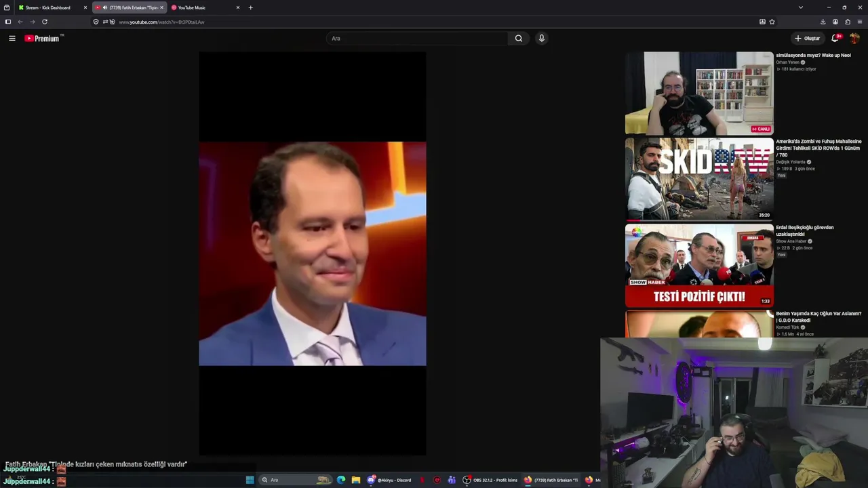868x488 pixels.
Task: Open the SKID ROW video thumbnail
Action: (x=699, y=180)
